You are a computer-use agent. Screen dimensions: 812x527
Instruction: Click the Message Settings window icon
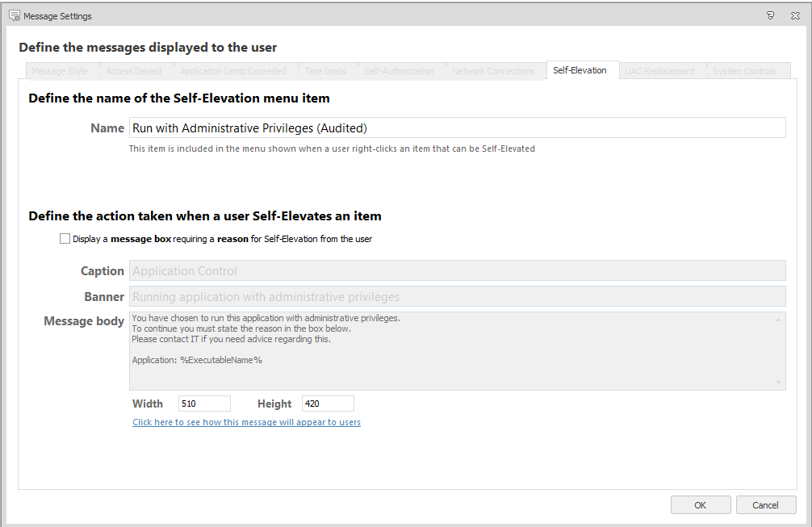pos(14,15)
